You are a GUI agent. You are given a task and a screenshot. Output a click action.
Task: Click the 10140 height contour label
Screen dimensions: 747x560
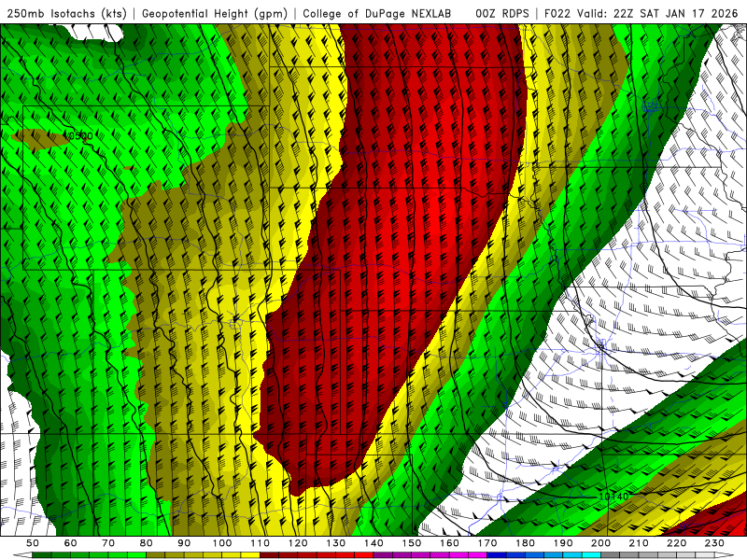point(613,497)
